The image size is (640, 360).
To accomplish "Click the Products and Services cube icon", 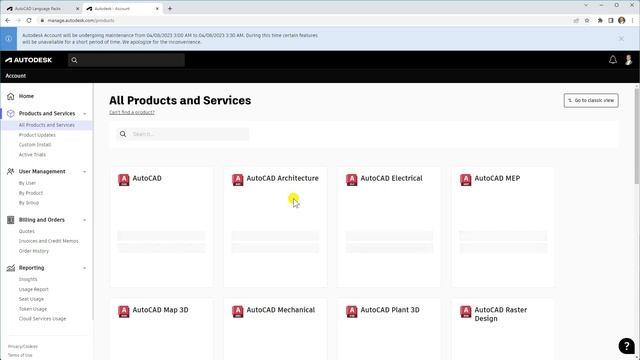I will [x=11, y=113].
